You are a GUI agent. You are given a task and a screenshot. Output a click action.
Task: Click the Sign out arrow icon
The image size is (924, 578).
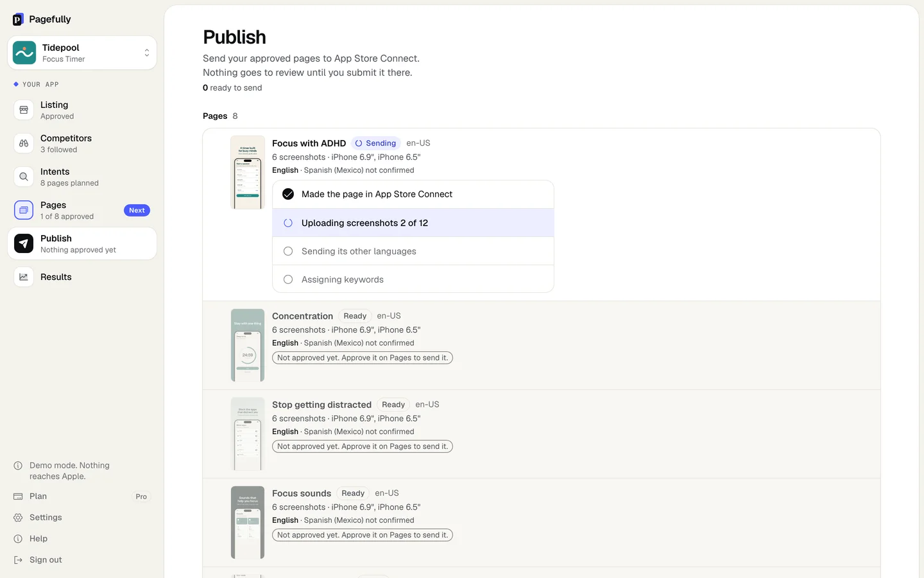[x=18, y=560]
